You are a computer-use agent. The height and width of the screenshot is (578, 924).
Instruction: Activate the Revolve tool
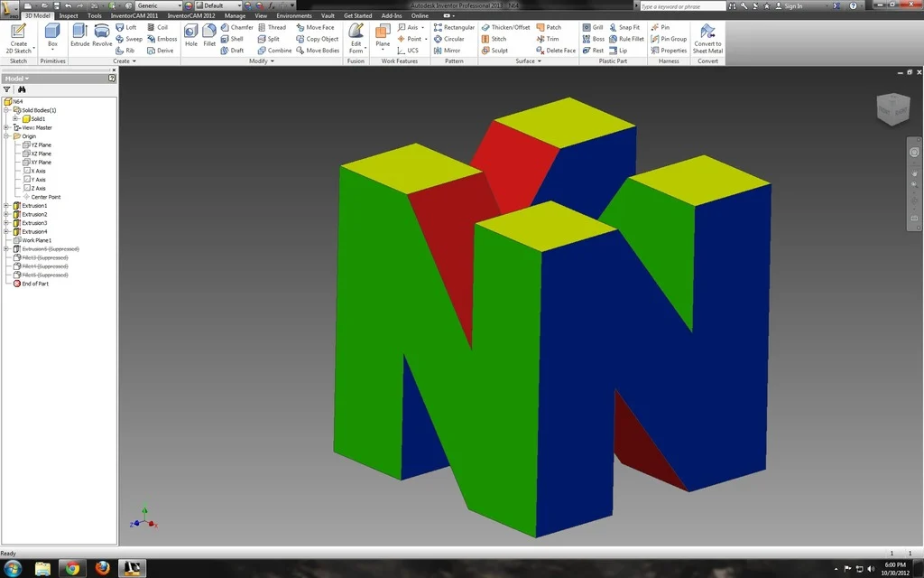click(102, 35)
